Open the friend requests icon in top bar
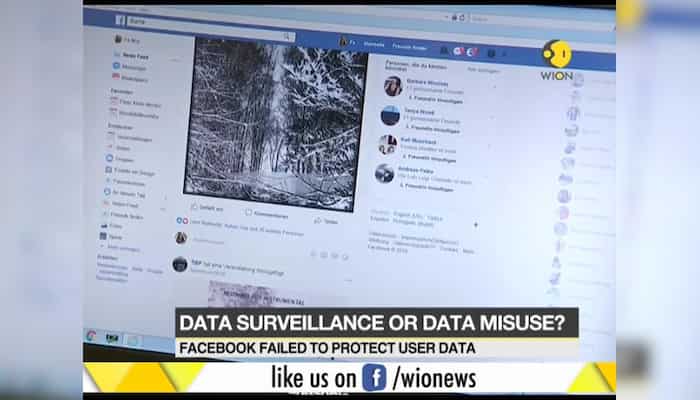 [x=444, y=50]
